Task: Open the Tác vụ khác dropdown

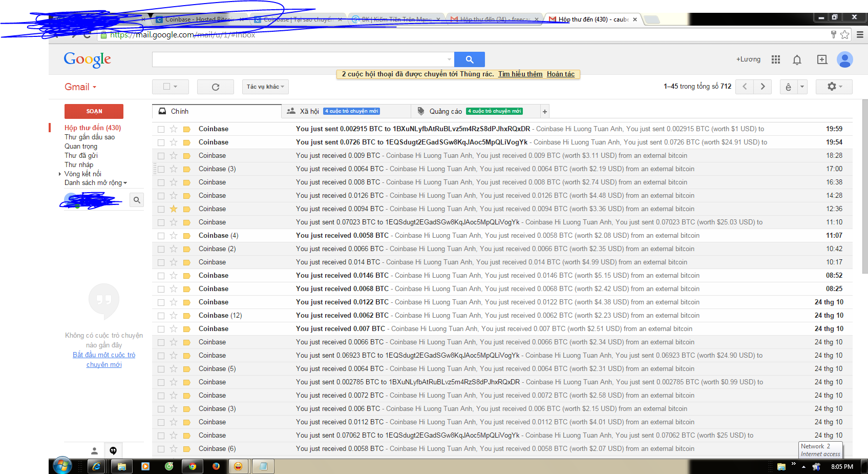Action: (x=265, y=87)
